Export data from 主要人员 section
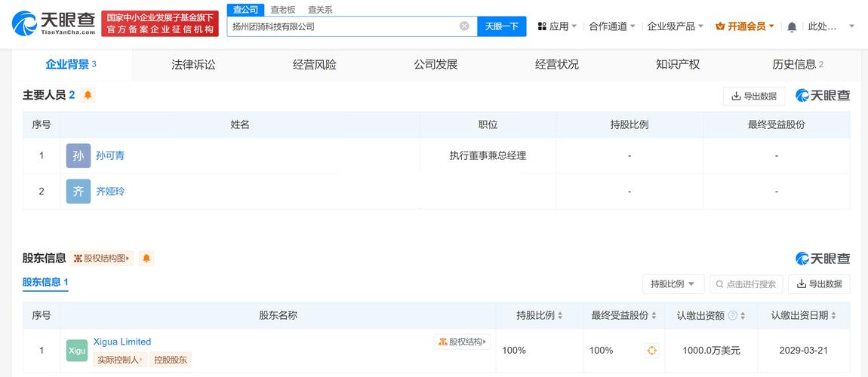 point(754,97)
